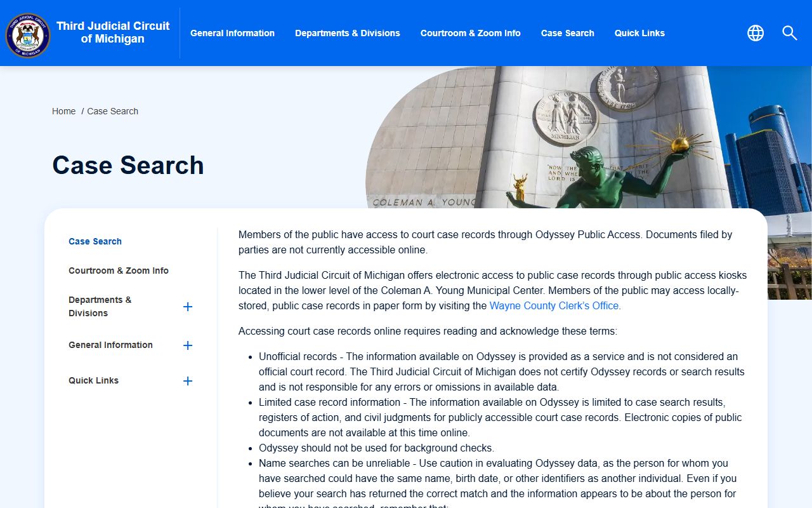Click the Departments & Divisions sidebar label
Screen dimensions: 812x508
coord(100,306)
